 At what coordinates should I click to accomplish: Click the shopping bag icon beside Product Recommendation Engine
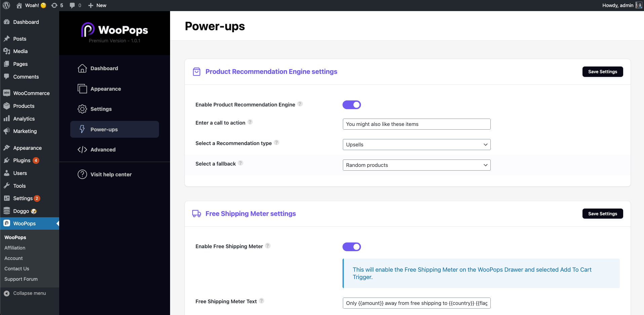(197, 72)
